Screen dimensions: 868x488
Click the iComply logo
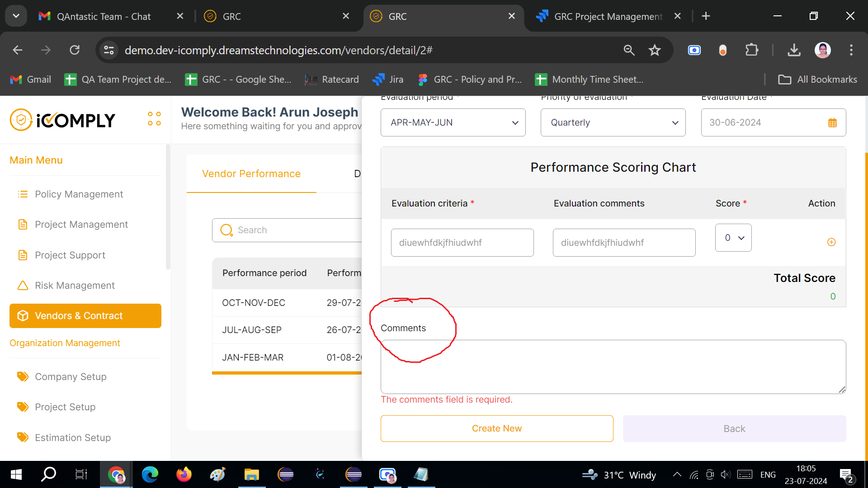62,120
